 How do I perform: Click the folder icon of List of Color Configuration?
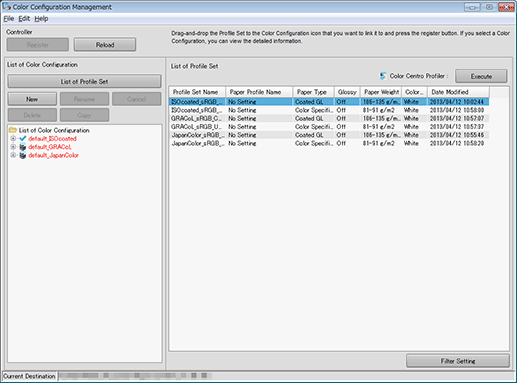pos(13,130)
